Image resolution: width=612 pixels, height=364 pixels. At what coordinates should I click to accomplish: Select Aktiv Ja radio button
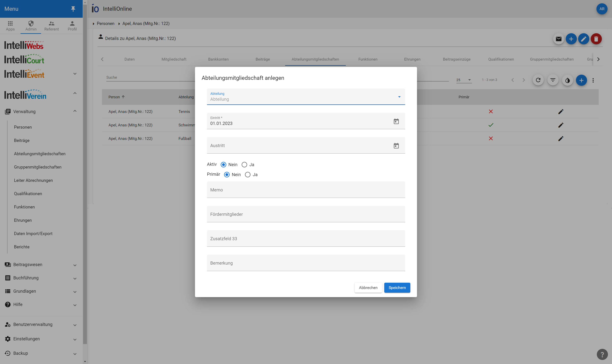[x=244, y=165]
